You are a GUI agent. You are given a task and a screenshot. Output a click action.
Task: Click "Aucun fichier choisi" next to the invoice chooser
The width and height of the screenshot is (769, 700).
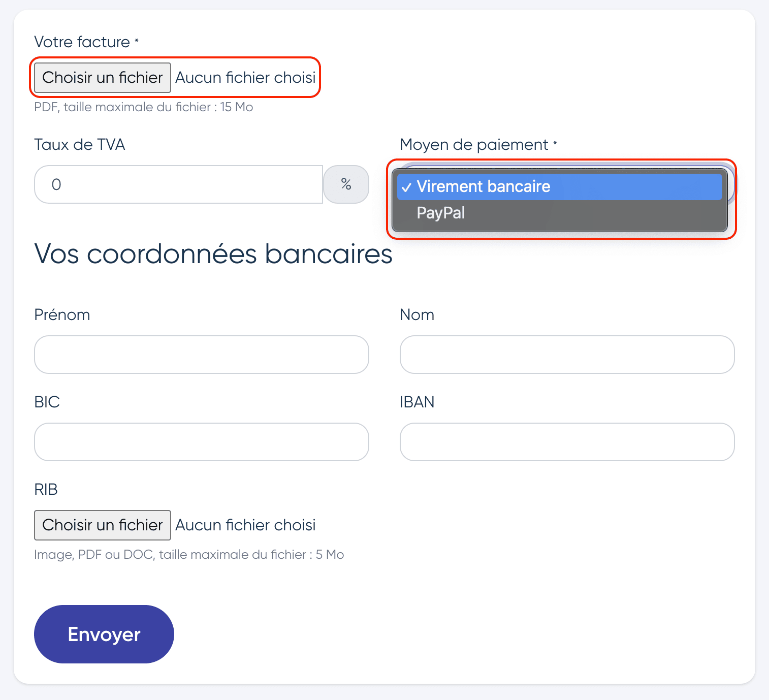245,78
